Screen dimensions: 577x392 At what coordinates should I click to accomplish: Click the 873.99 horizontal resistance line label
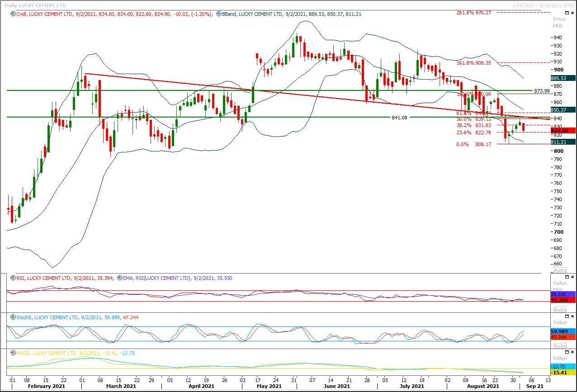click(541, 91)
